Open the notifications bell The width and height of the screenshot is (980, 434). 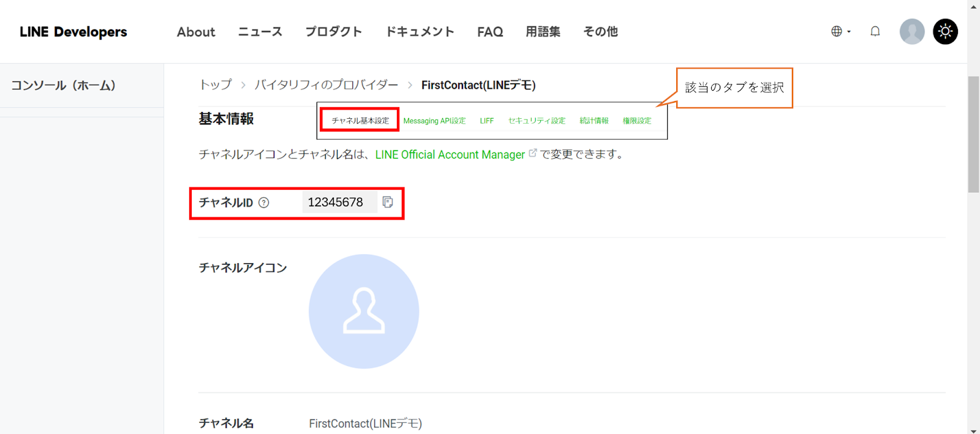(x=875, y=31)
